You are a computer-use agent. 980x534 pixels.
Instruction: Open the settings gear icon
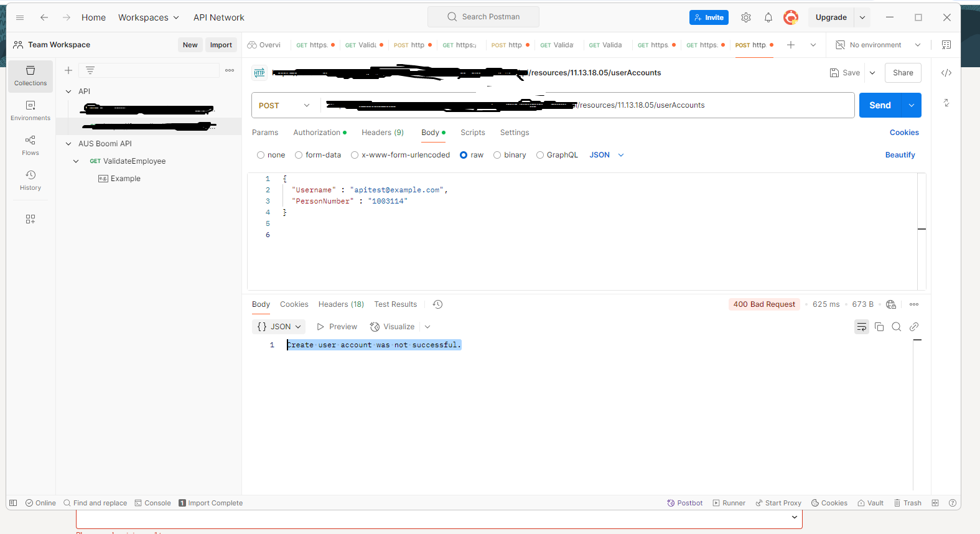[746, 17]
